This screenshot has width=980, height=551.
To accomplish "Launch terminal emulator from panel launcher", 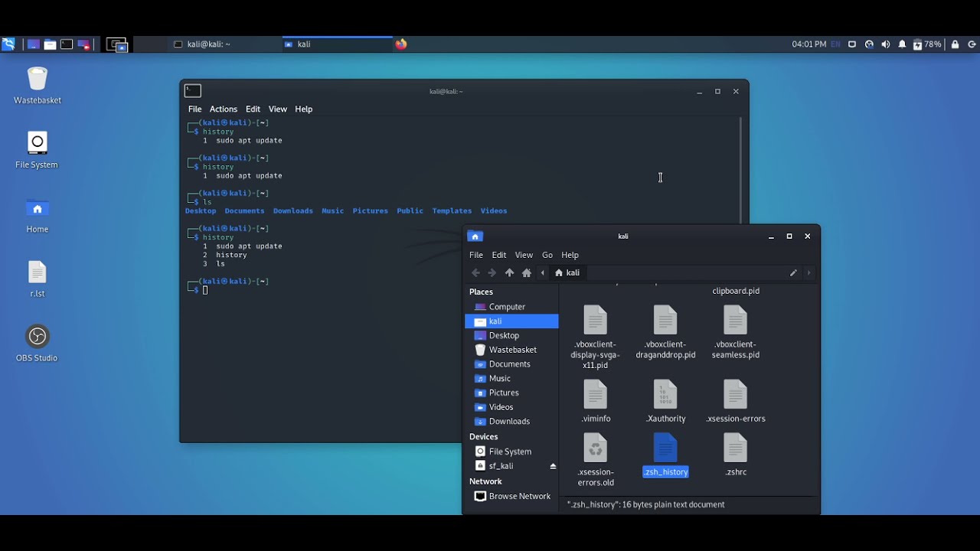I will pyautogui.click(x=67, y=44).
